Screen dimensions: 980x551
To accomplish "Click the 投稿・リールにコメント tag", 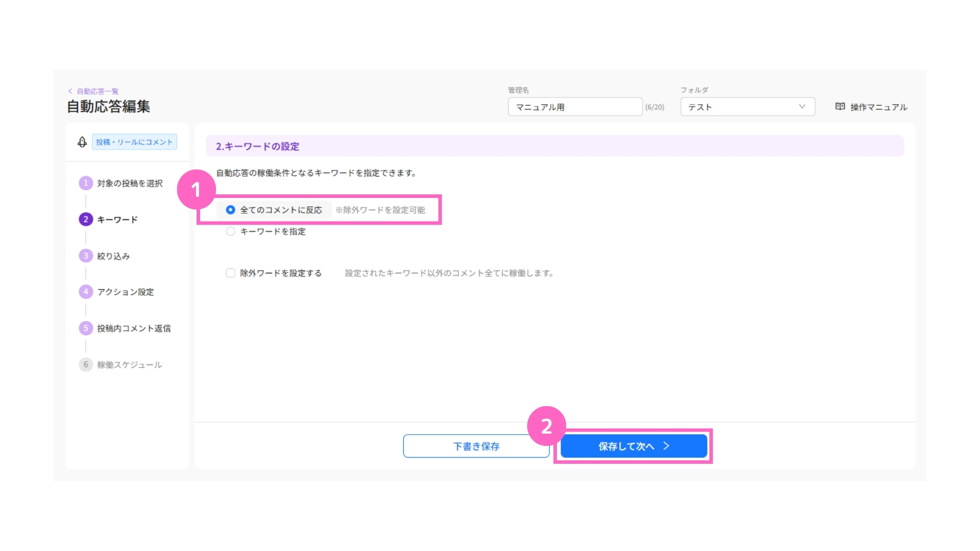I will [134, 142].
